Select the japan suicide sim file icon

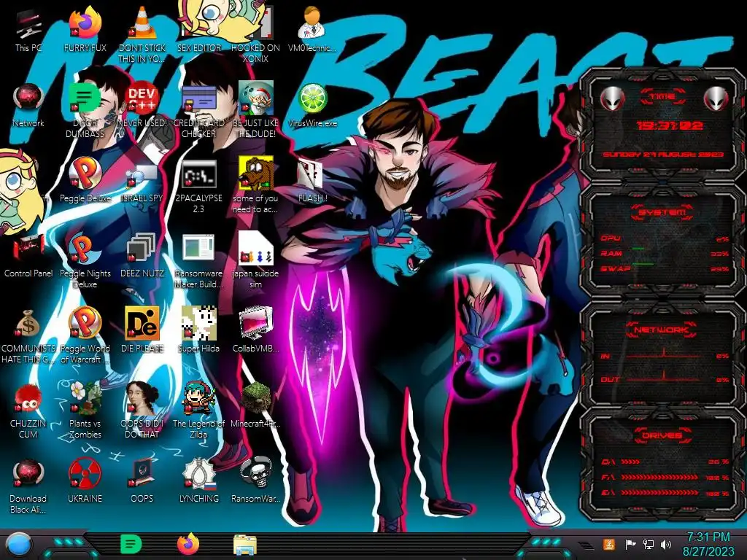[256, 249]
